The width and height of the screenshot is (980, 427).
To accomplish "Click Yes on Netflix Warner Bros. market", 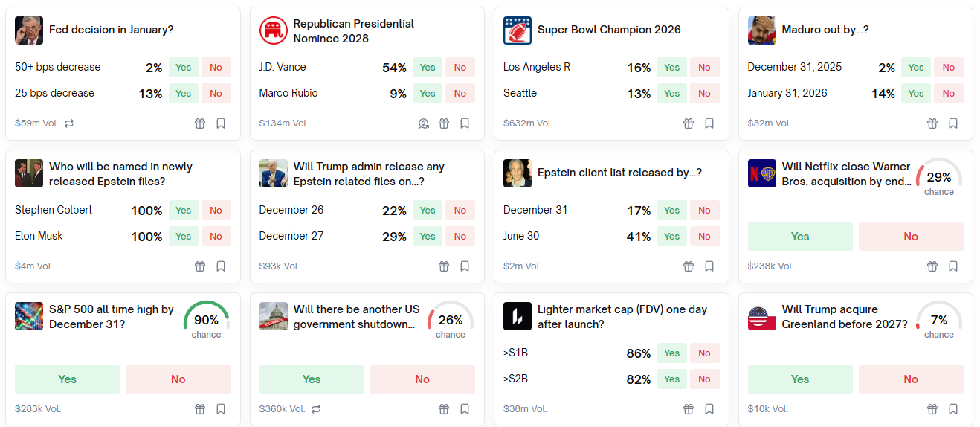I will (800, 237).
